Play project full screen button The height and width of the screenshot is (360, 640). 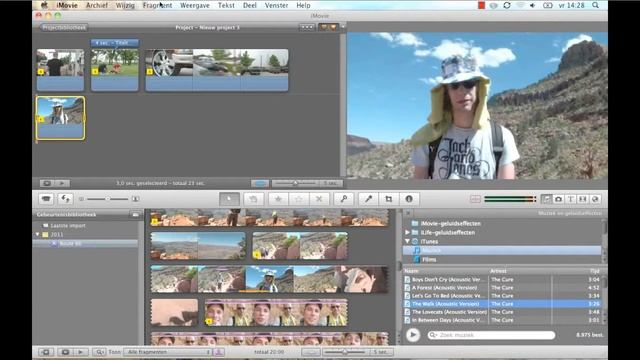coord(47,183)
